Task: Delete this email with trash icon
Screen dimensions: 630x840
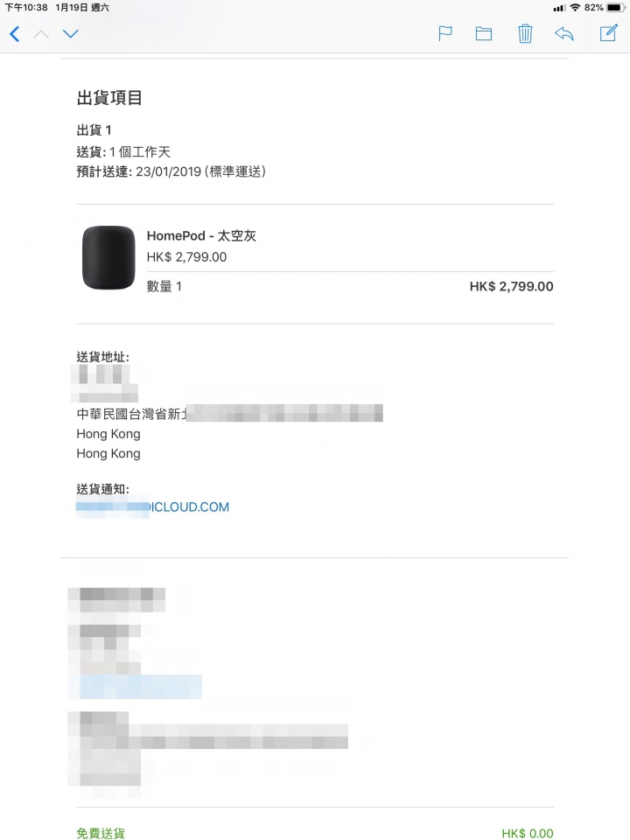Action: pos(525,33)
